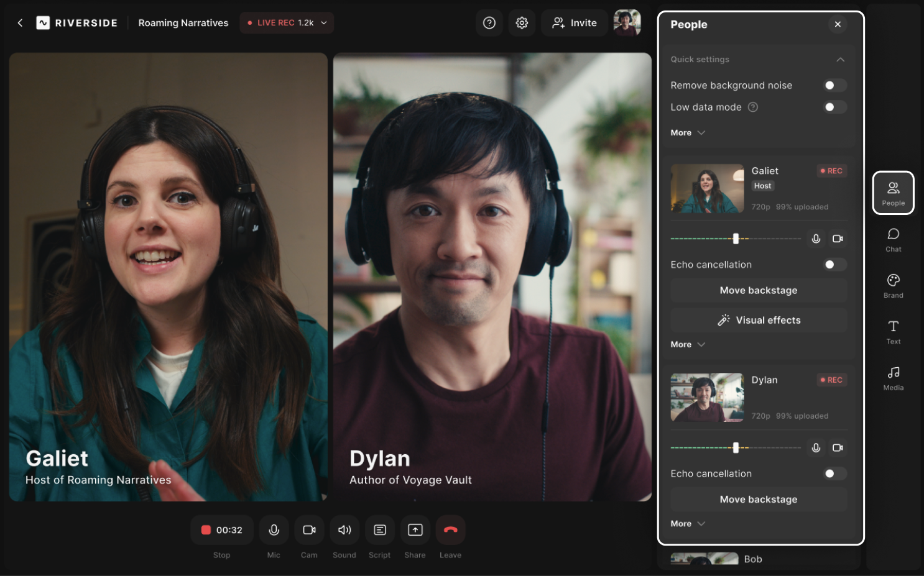The height and width of the screenshot is (576, 924).
Task: Toggle Low data mode on
Action: (x=834, y=107)
